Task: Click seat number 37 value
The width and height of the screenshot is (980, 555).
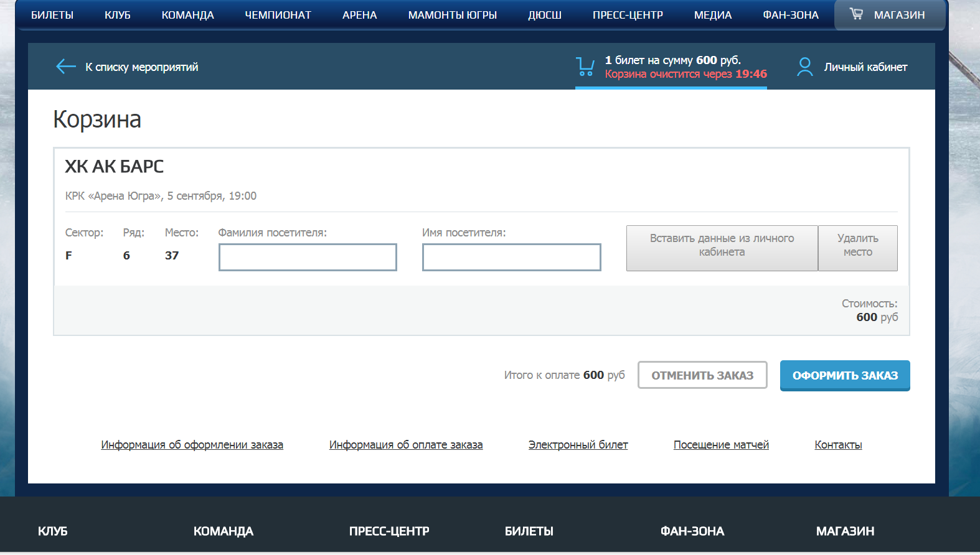Action: [172, 256]
